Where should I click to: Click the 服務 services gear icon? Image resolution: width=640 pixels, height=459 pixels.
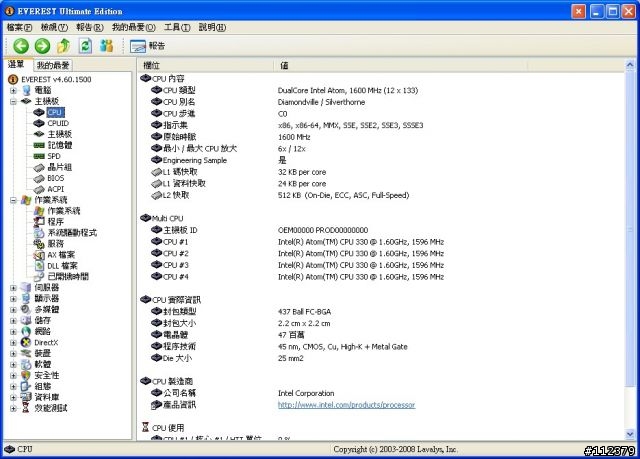(39, 244)
